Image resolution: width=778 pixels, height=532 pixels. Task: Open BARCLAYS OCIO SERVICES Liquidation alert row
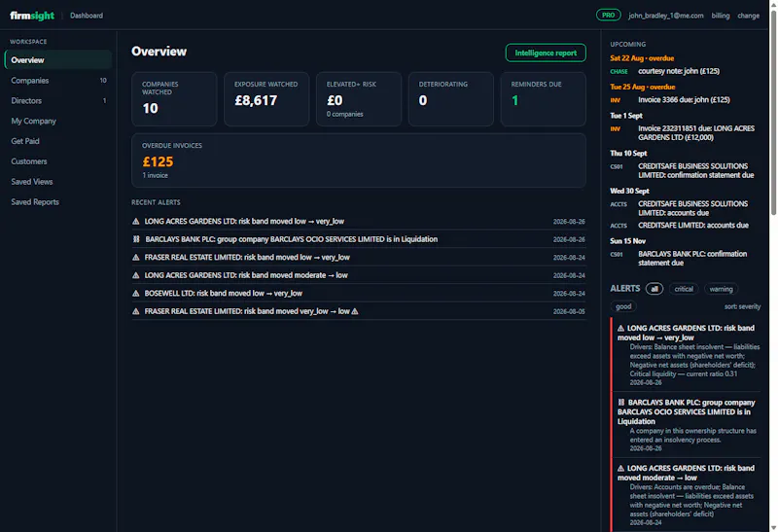(359, 239)
